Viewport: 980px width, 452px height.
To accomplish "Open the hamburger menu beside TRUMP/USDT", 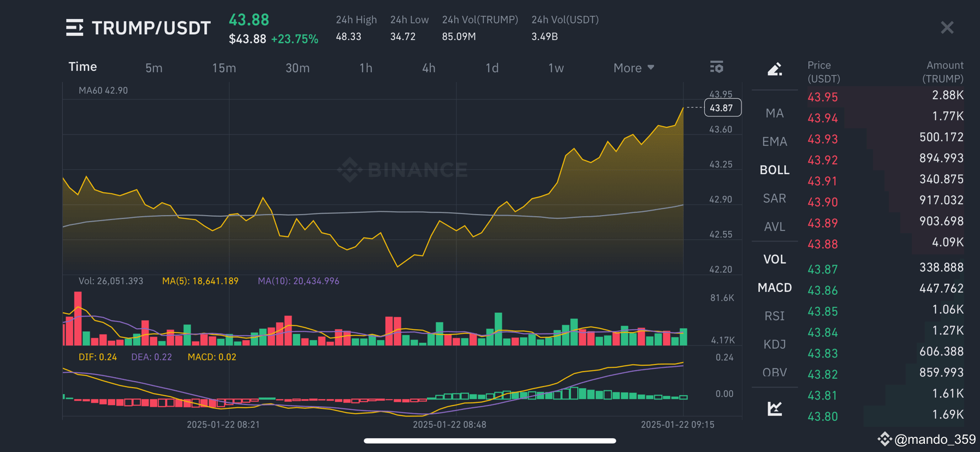I will [x=74, y=27].
